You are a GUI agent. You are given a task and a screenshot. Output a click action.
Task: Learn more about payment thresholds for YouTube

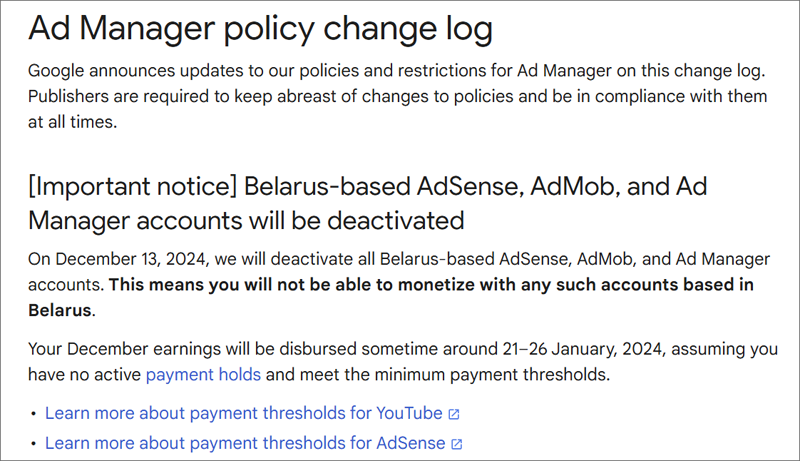[244, 413]
